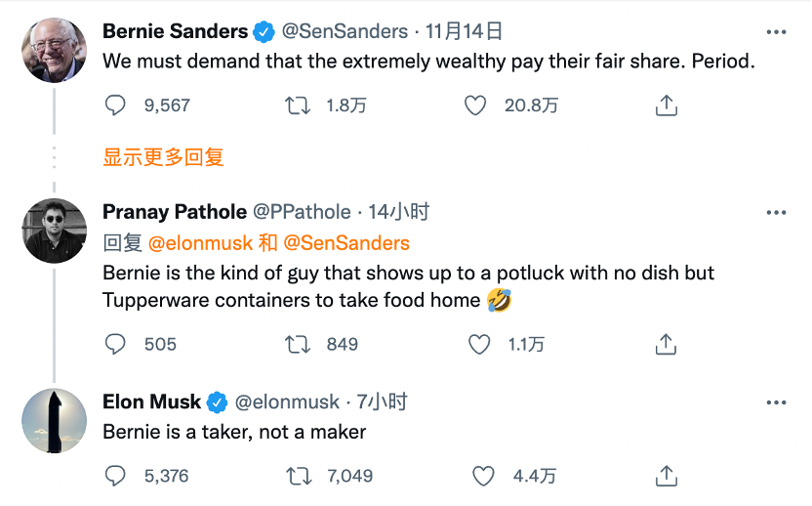Like Elon Musk's tweet
812x506 pixels.
[483, 476]
